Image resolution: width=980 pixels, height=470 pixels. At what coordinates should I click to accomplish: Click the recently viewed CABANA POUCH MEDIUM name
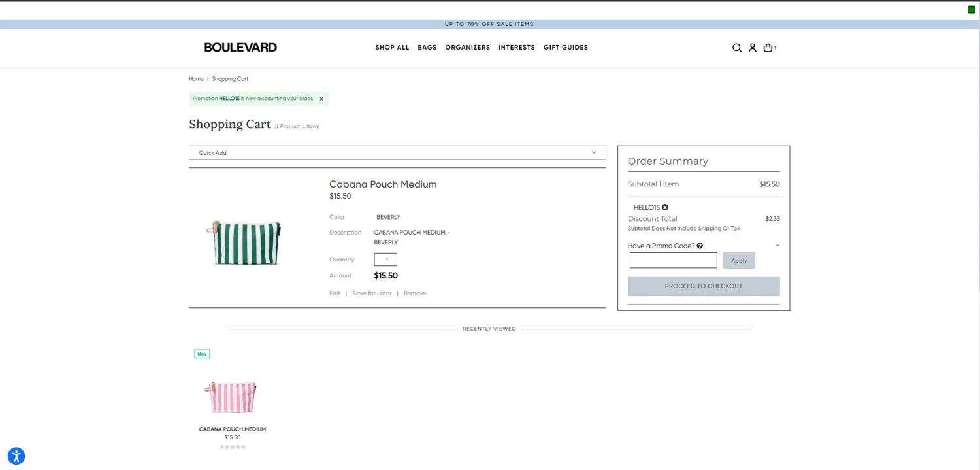coord(233,429)
